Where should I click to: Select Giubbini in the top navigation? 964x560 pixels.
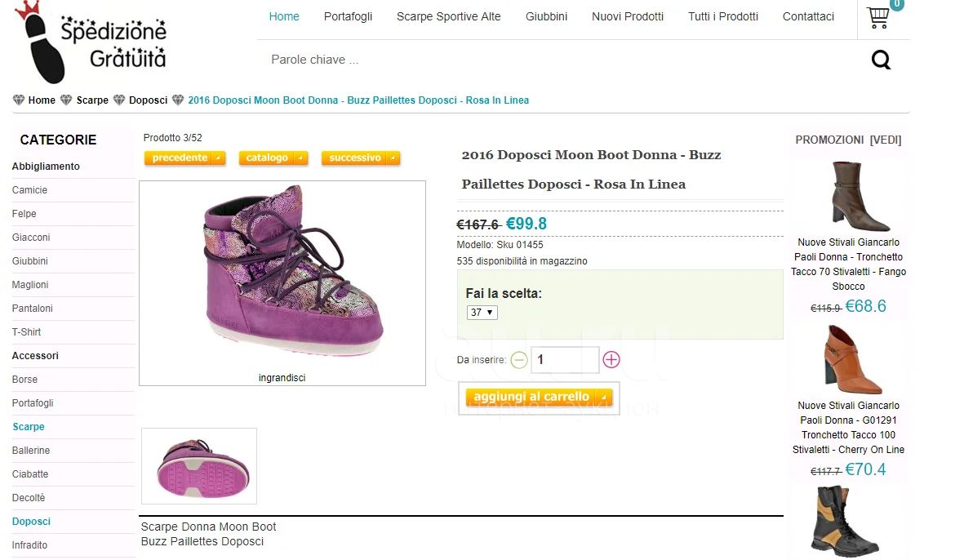(546, 16)
